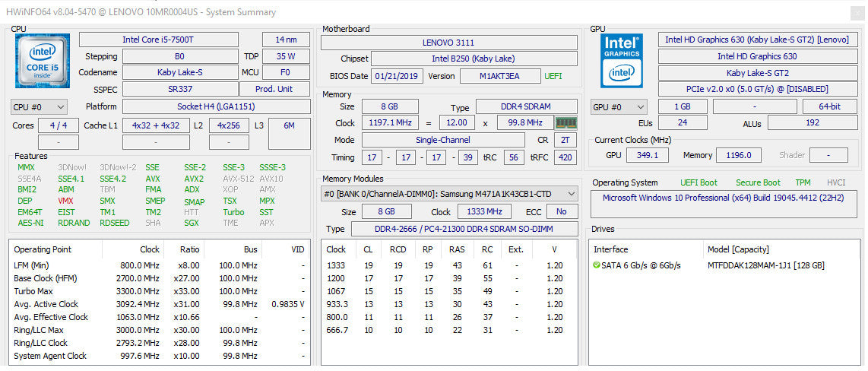Click the green memory module icon
The image size is (868, 371).
click(x=565, y=123)
